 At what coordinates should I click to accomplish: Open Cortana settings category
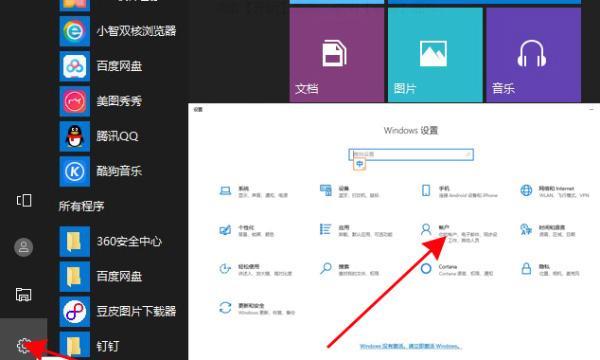click(457, 269)
